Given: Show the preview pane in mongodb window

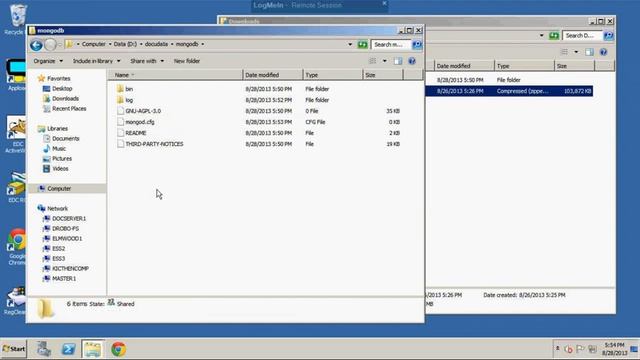Looking at the screenshot, I should (398, 61).
